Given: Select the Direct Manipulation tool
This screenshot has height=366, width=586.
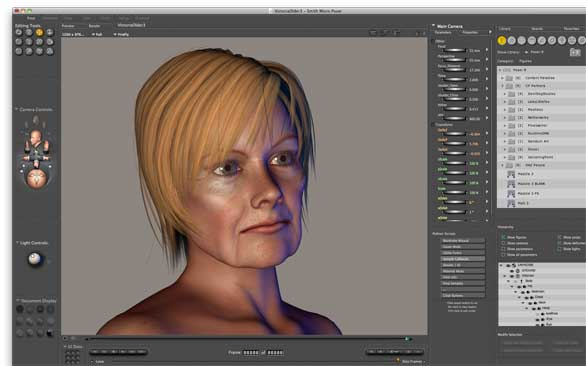Looking at the screenshot, I should pyautogui.click(x=50, y=51).
